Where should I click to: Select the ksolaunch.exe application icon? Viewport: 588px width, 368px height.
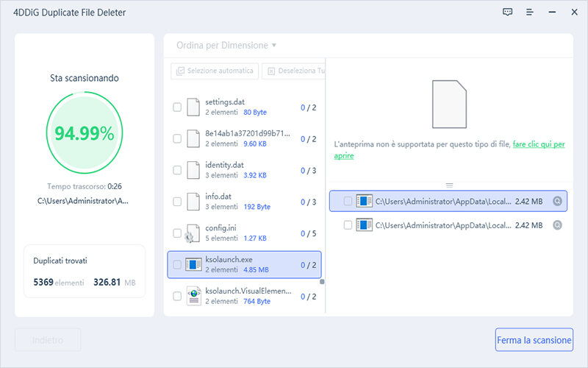click(x=193, y=265)
